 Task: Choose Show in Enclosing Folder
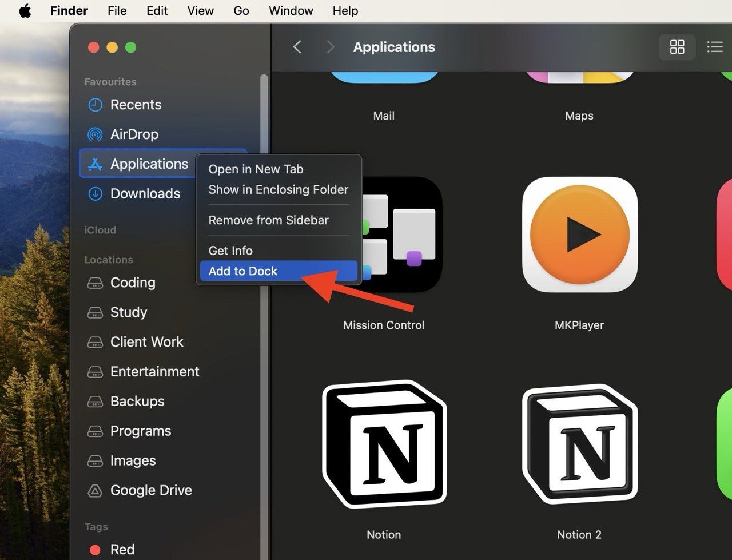279,189
